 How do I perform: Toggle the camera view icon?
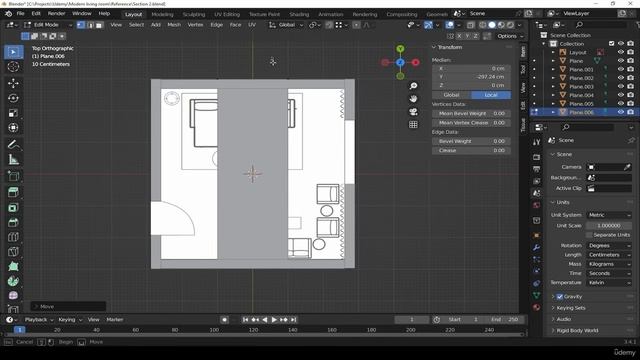pyautogui.click(x=413, y=112)
